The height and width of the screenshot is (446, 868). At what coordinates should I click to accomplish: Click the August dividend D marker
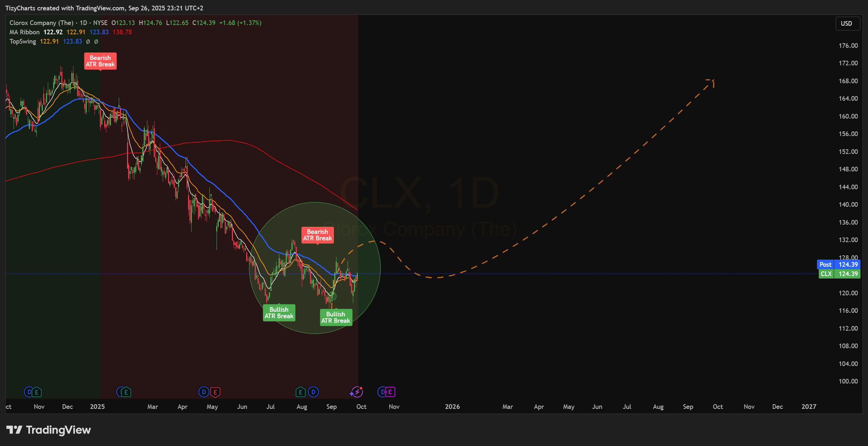tap(313, 392)
